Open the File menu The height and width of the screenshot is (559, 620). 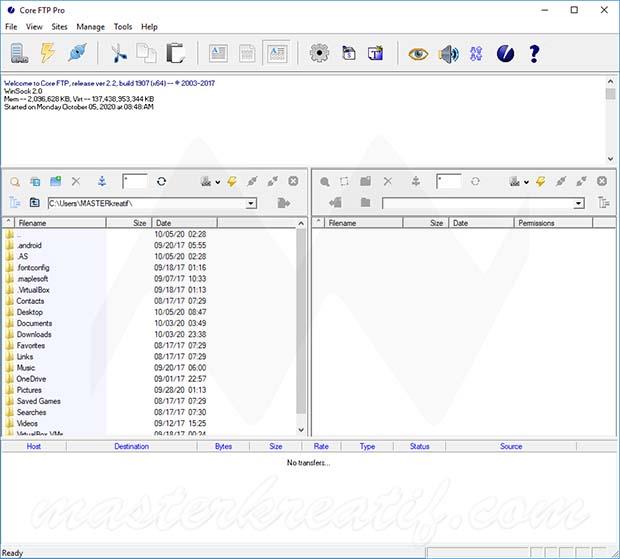(11, 27)
